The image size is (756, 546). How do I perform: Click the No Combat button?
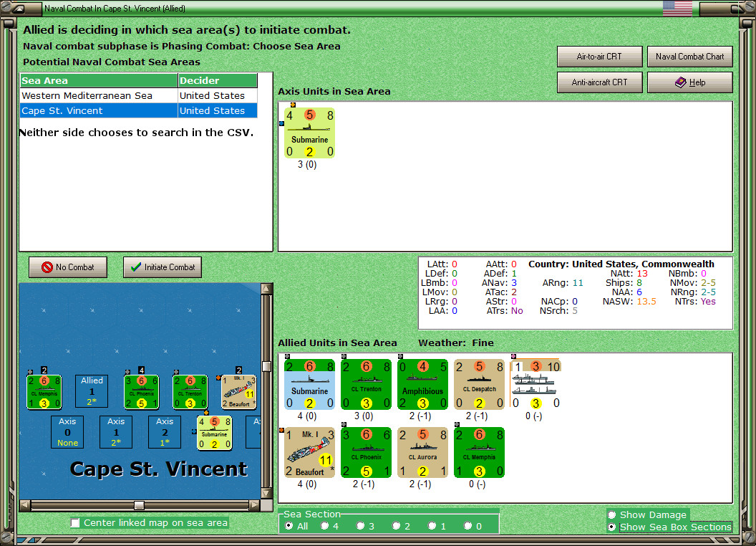click(x=68, y=267)
